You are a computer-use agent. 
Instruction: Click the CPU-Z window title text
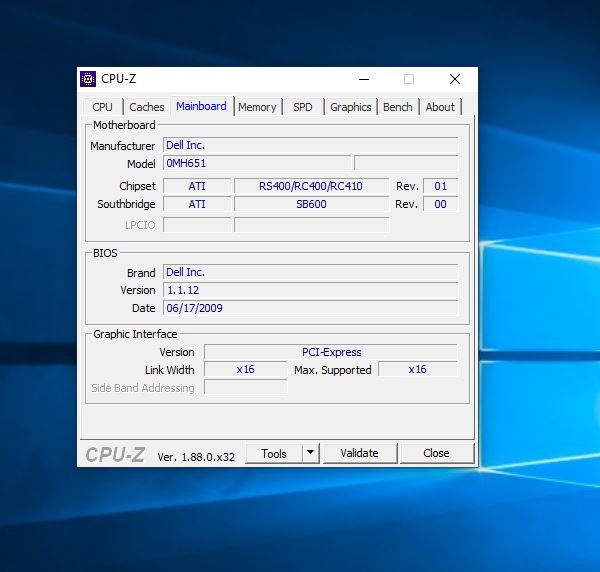coord(118,79)
